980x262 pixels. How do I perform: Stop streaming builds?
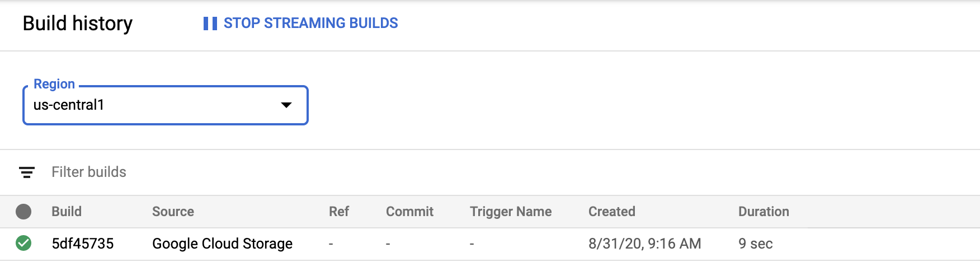(310, 24)
